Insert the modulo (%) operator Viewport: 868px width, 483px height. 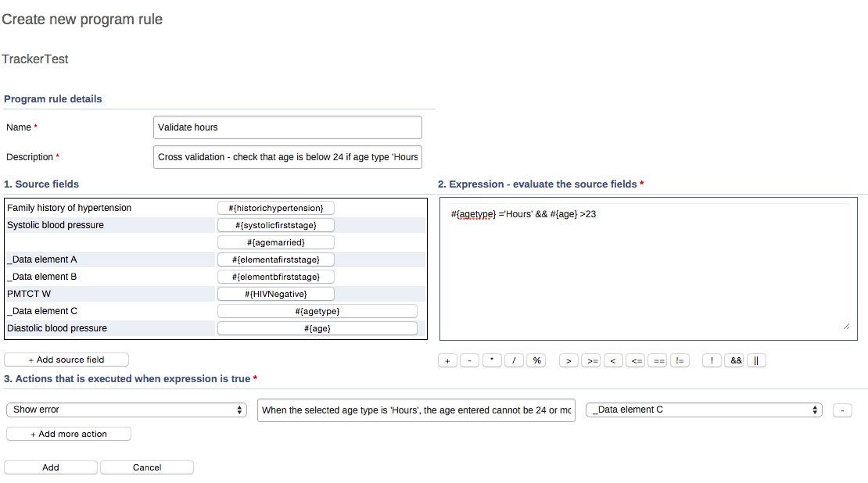coord(536,360)
